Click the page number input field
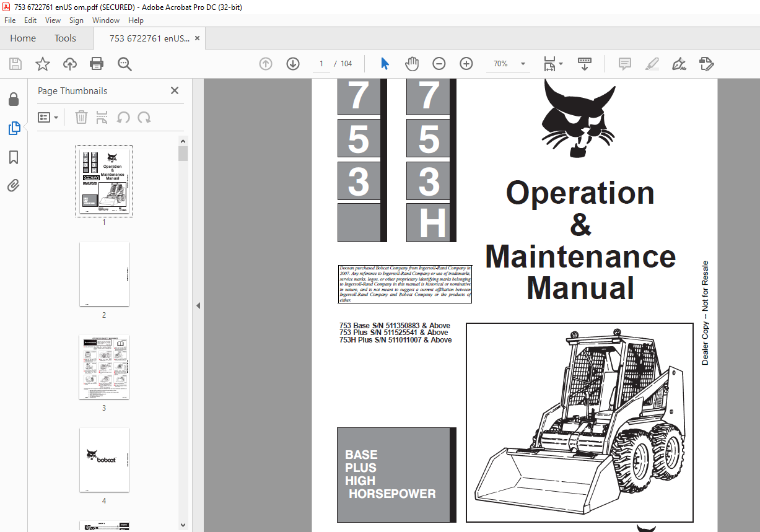This screenshot has height=532, width=760. pyautogui.click(x=321, y=64)
